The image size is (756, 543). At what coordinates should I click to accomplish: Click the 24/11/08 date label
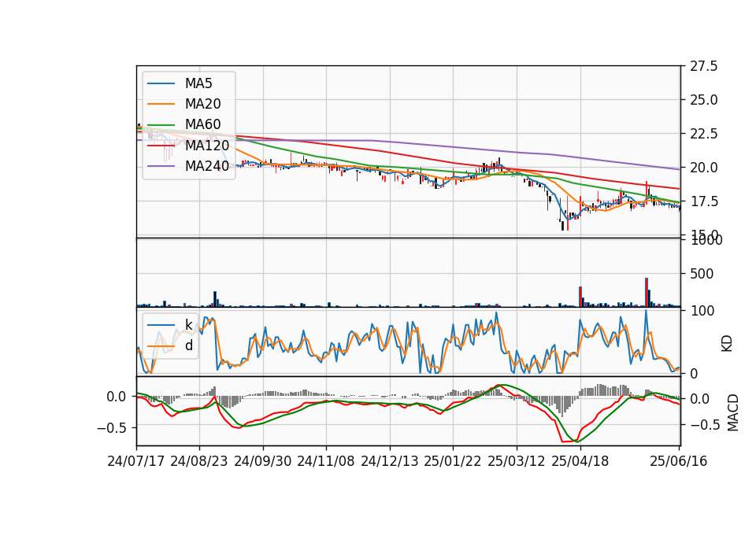[x=326, y=461]
